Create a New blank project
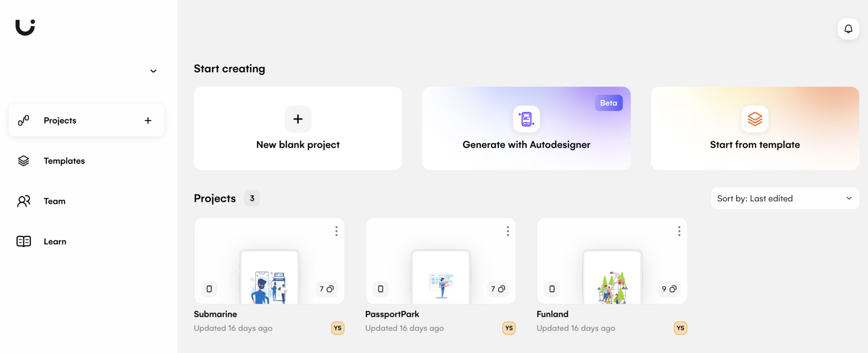Screen dimensions: 868x353 pos(298,128)
